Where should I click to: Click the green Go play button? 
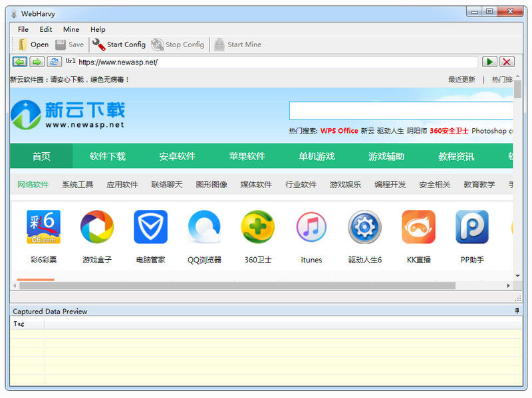coord(489,62)
